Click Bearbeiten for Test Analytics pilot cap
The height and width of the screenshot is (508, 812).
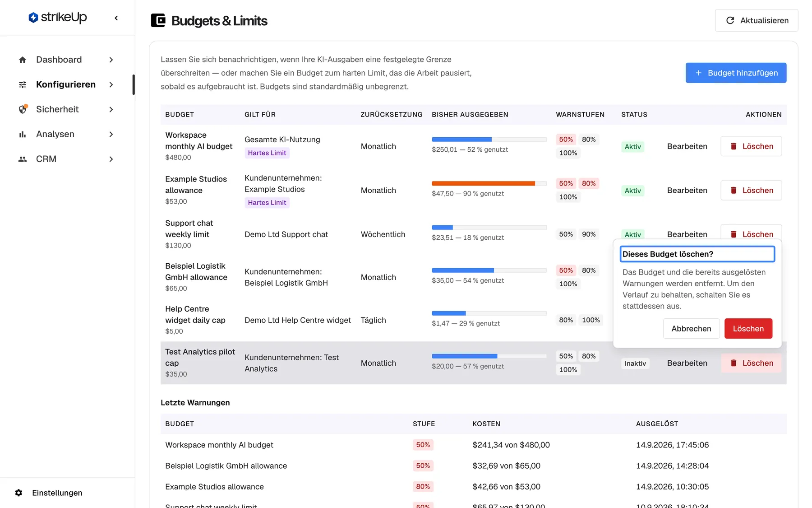[687, 363]
